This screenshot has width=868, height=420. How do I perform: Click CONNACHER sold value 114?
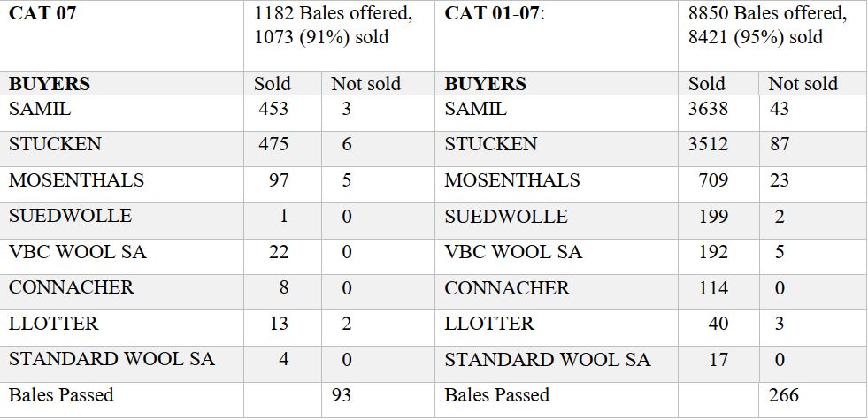point(713,287)
